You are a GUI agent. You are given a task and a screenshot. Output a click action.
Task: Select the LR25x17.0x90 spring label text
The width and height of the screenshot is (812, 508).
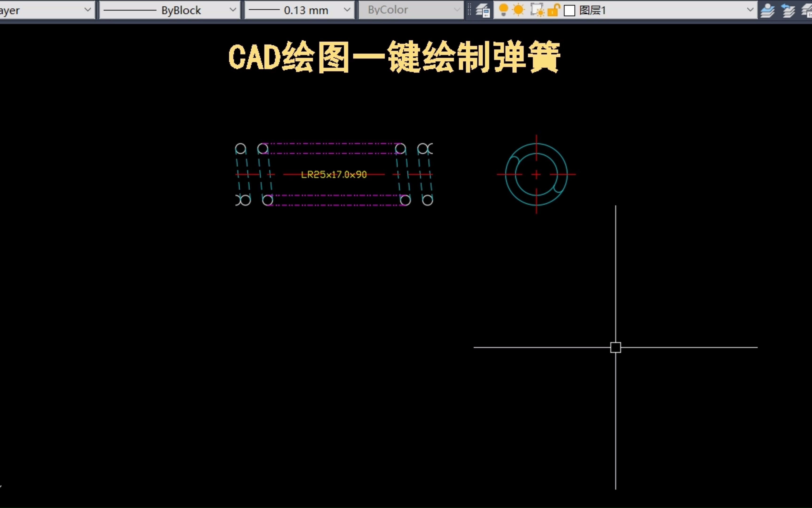334,174
